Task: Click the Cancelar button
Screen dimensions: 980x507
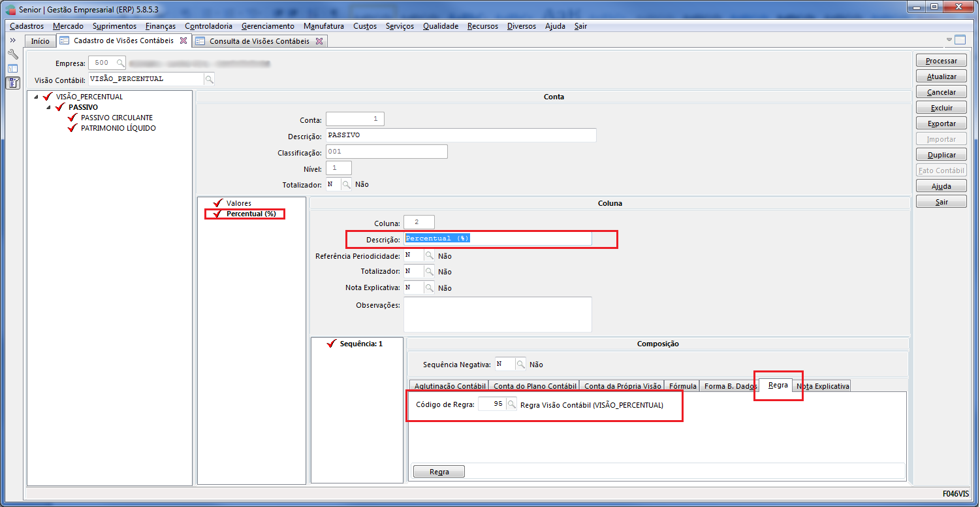Action: [941, 92]
